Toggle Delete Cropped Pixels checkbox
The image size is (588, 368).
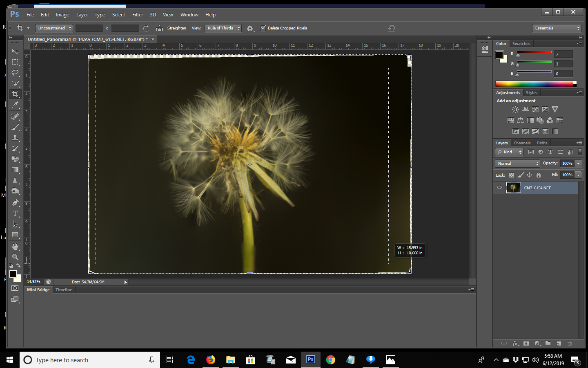pyautogui.click(x=263, y=28)
